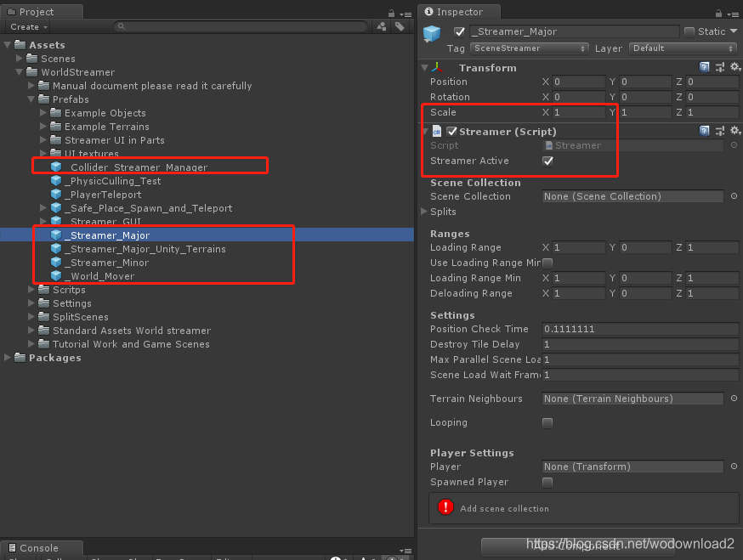Click the Inspector game object cube icon
Image resolution: width=743 pixels, height=560 pixels.
[x=432, y=34]
